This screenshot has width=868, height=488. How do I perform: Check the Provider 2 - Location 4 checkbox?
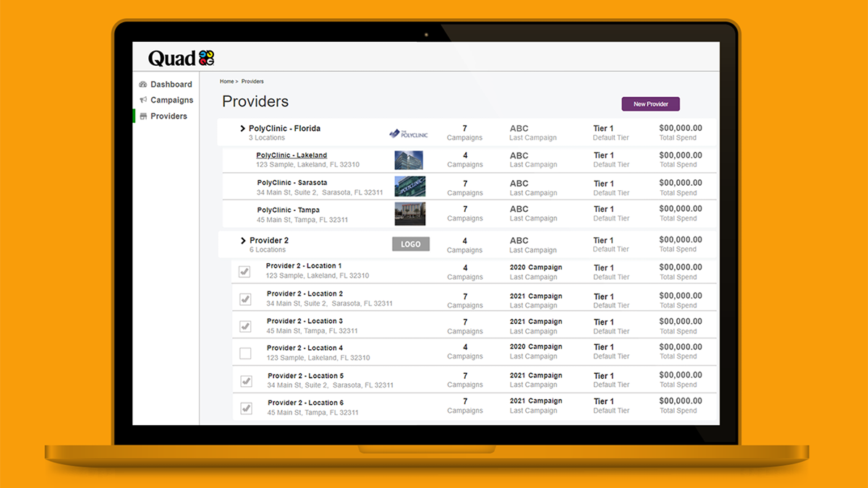(x=245, y=354)
